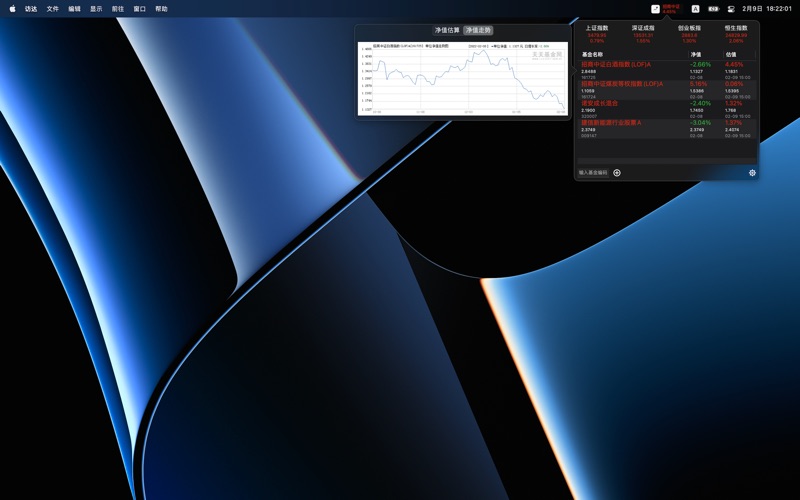Select the 净值走势 tab
This screenshot has height=500, width=800.
coord(478,31)
